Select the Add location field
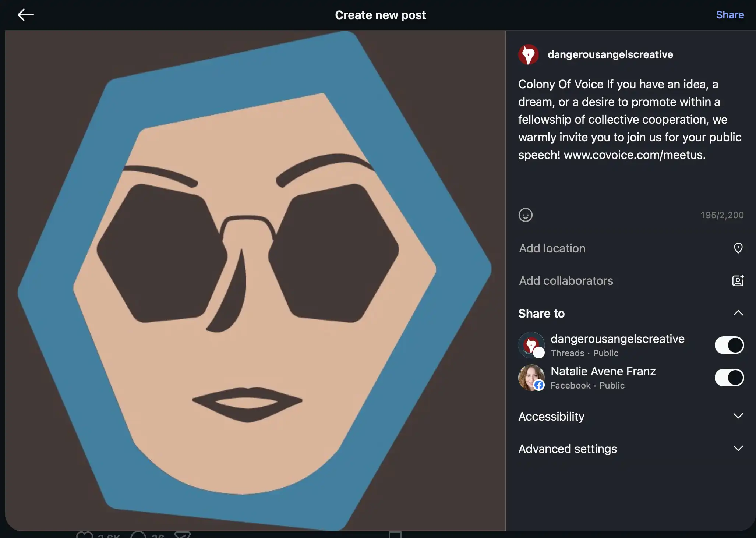Viewport: 756px width, 538px height. tap(631, 248)
